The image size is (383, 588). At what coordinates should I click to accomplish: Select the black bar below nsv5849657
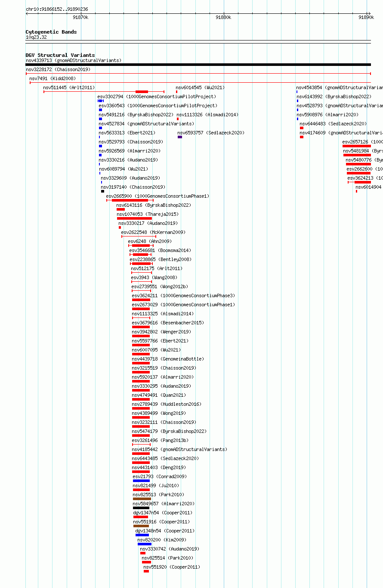(141, 508)
